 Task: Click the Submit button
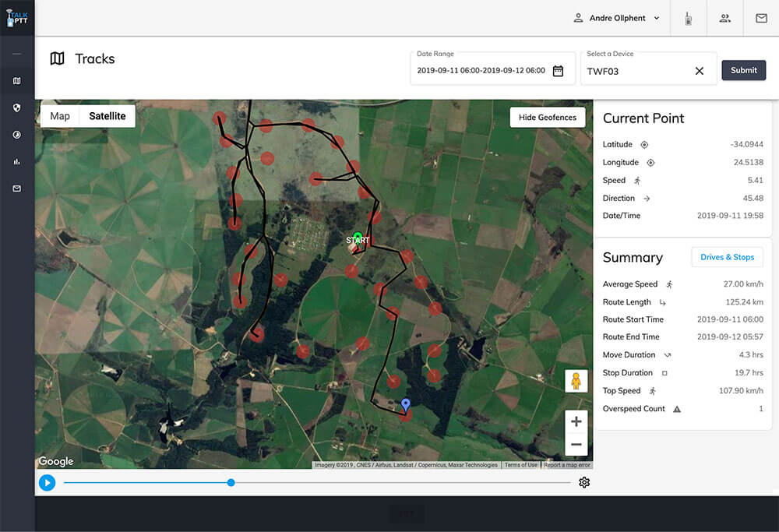tap(743, 70)
